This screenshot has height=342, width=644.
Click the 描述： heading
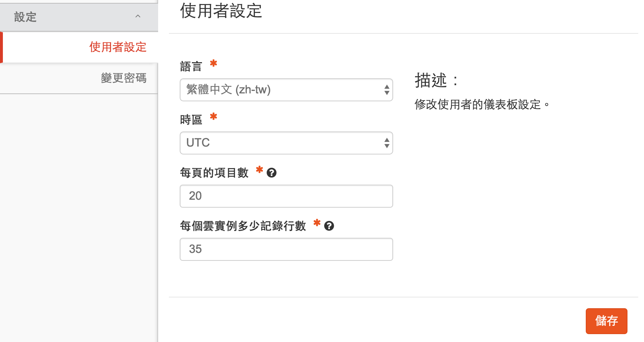coord(436,80)
